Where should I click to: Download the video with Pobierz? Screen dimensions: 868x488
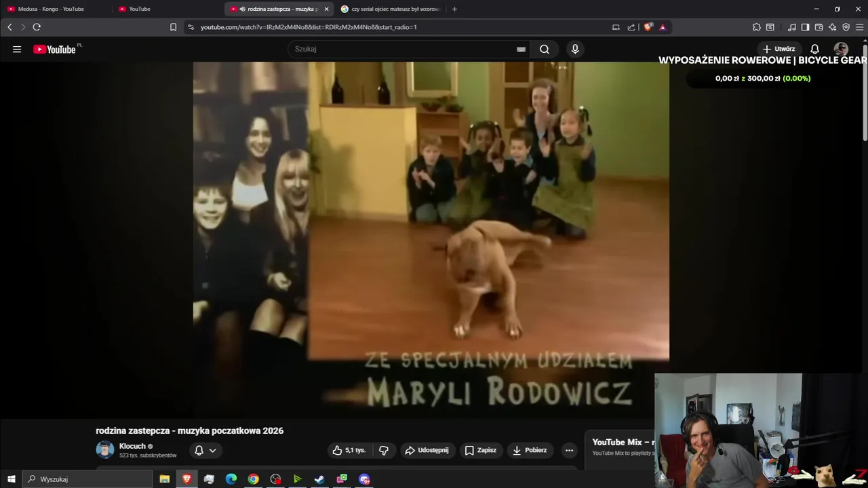click(530, 450)
